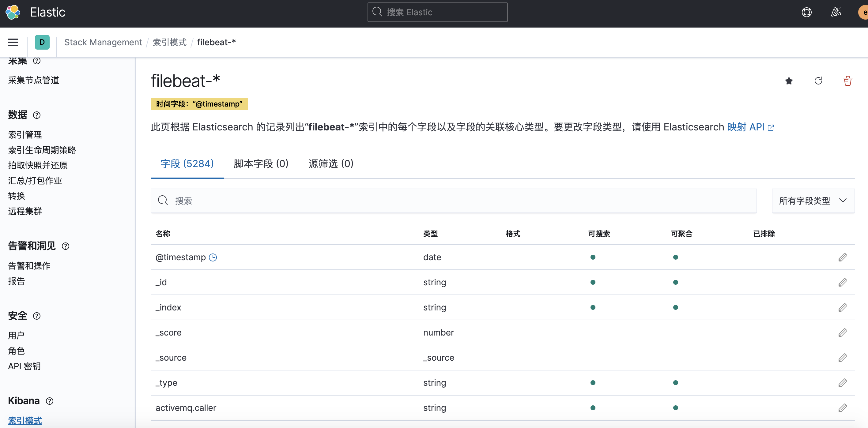This screenshot has width=868, height=428.
Task: Click the 时间字段 "@timestamp" badge
Action: (x=199, y=104)
